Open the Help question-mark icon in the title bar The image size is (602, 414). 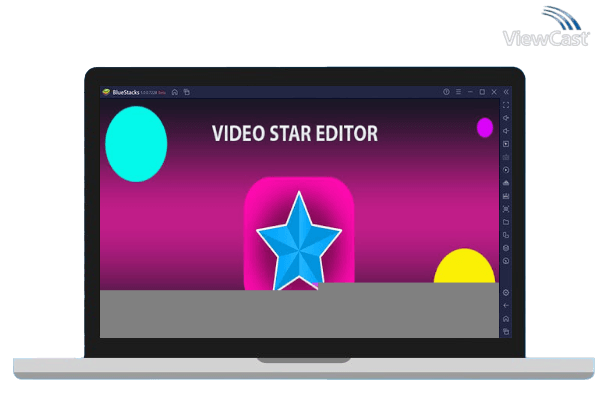pyautogui.click(x=446, y=92)
